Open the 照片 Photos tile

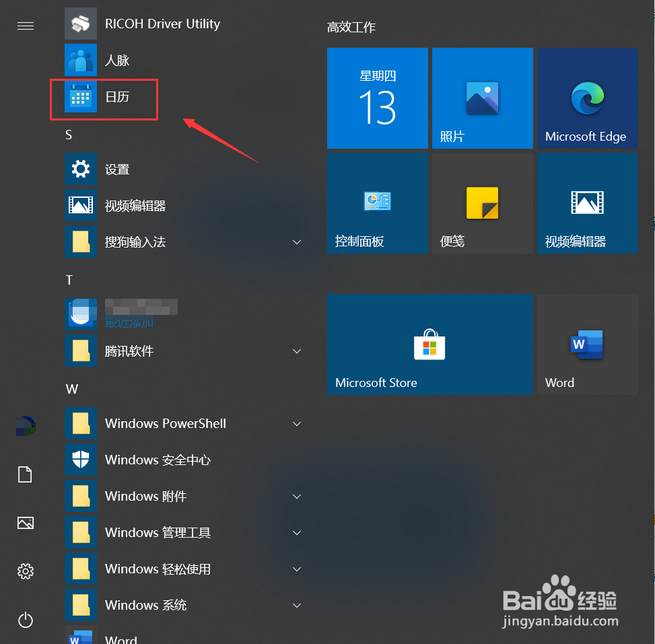483,98
